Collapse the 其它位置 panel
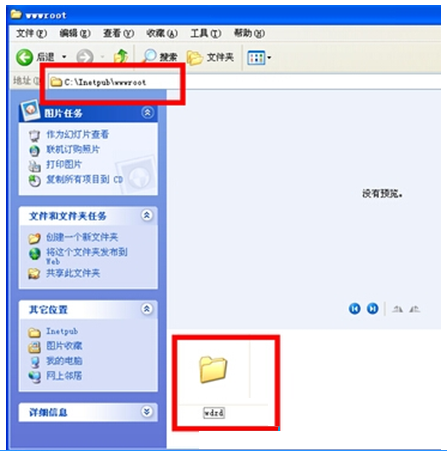447x451 pixels. tap(147, 309)
